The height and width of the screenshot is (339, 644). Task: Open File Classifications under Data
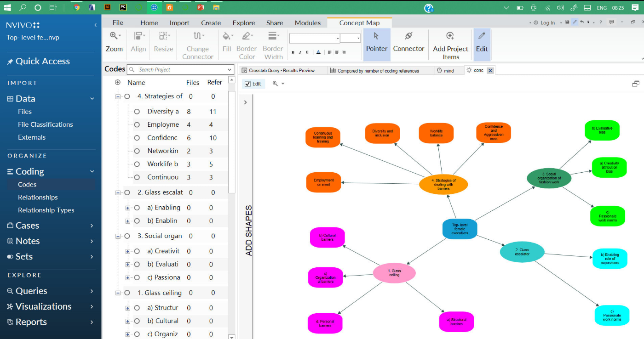tap(45, 124)
